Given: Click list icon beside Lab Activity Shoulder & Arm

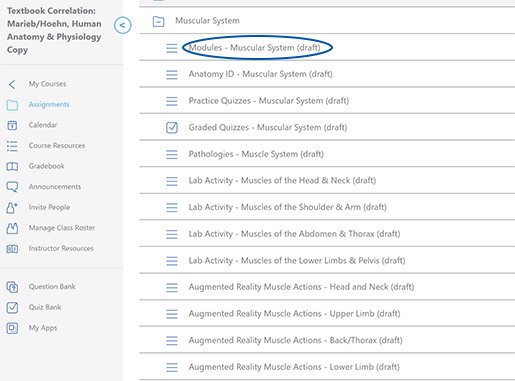Looking at the screenshot, I should (x=172, y=207).
